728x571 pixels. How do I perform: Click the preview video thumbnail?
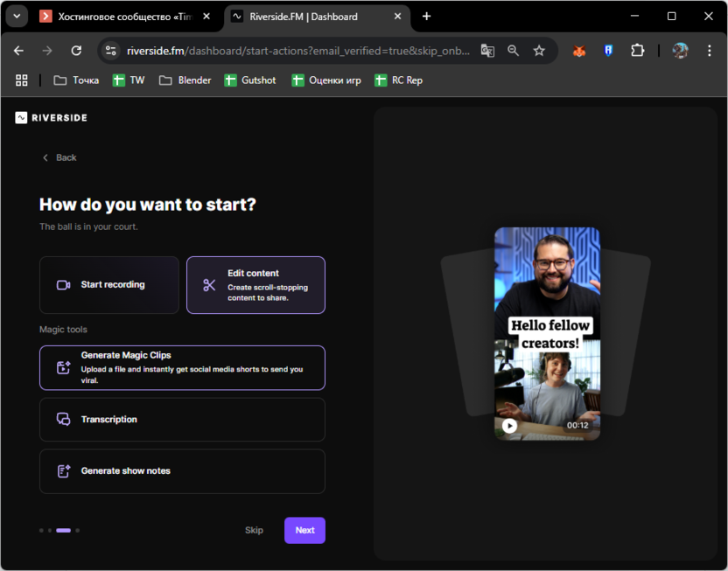click(547, 332)
